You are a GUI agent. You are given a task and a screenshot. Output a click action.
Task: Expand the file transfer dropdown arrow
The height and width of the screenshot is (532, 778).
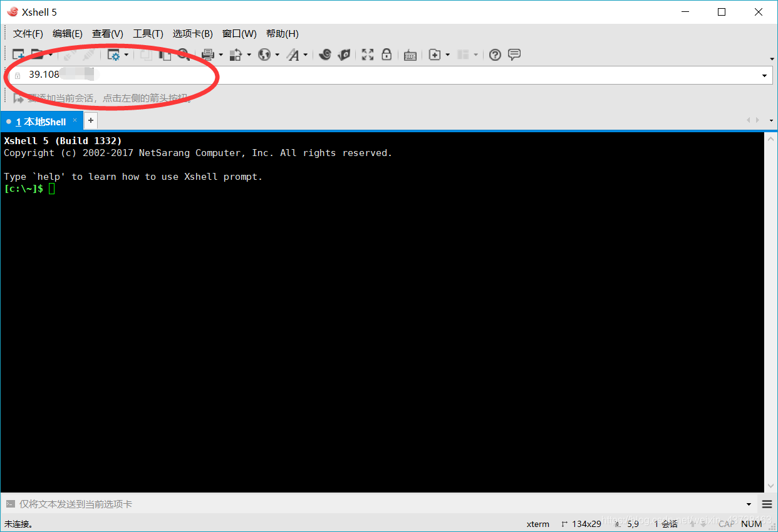pyautogui.click(x=249, y=55)
